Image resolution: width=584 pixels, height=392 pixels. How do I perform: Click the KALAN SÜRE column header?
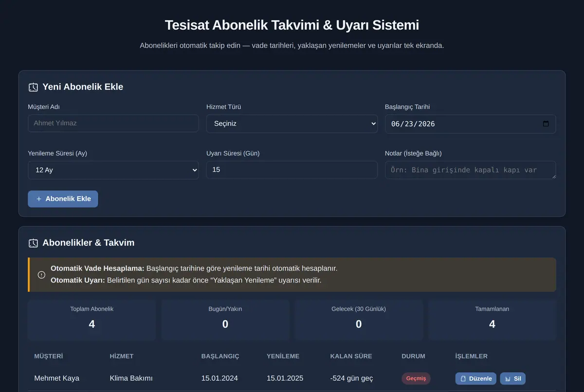pos(351,356)
